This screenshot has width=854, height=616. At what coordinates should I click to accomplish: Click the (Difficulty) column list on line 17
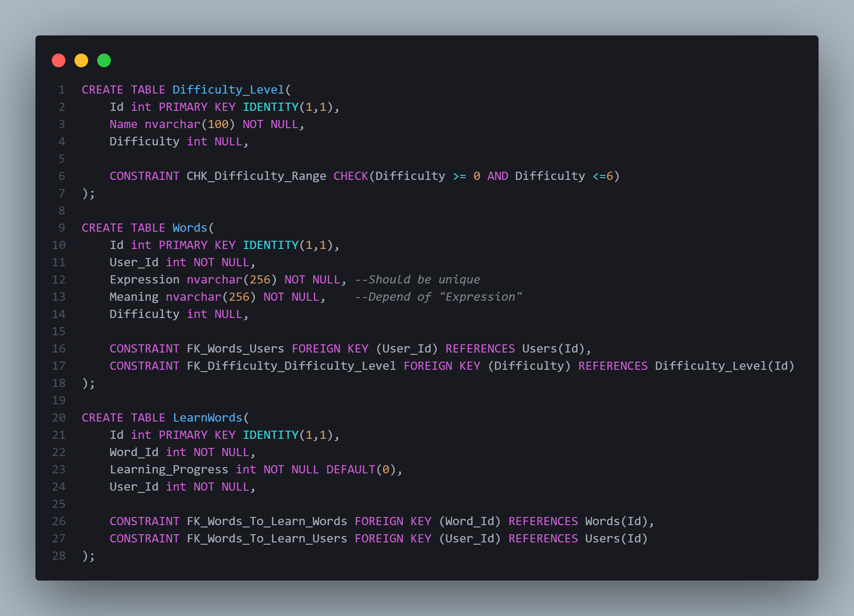529,366
